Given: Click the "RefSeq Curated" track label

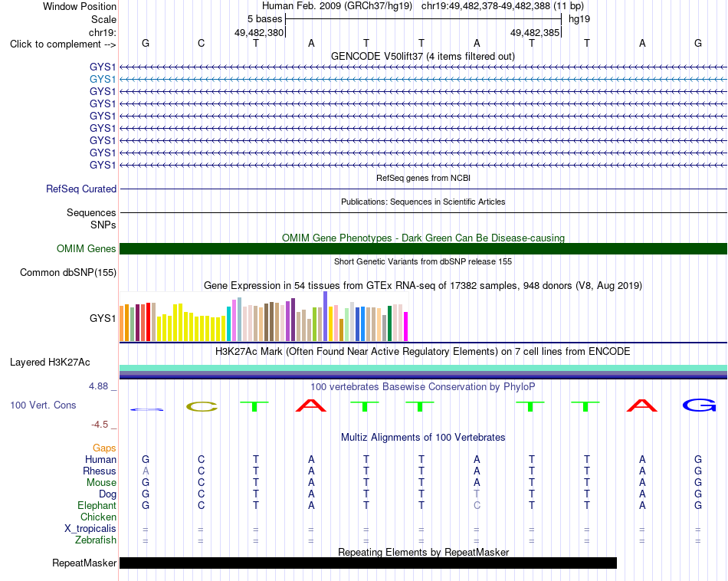Looking at the screenshot, I should pyautogui.click(x=81, y=189).
